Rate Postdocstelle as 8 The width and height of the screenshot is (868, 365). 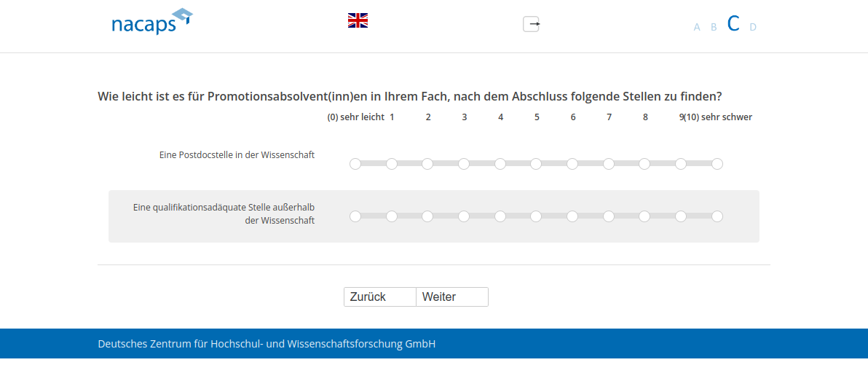[644, 164]
